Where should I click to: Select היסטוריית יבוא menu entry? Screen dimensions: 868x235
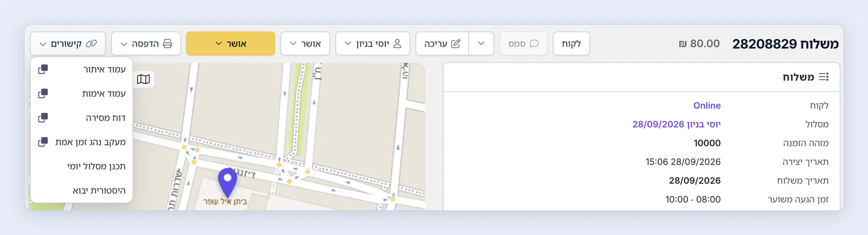coord(82,190)
